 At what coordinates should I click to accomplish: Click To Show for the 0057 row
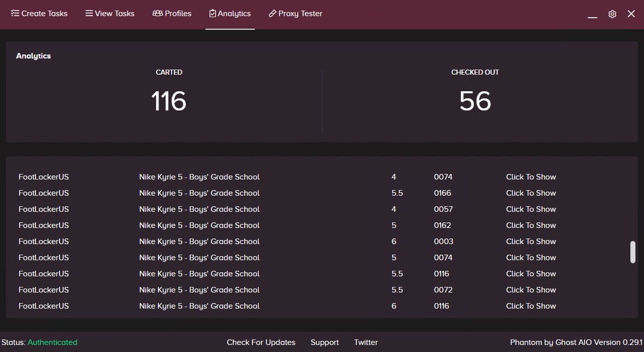tap(531, 209)
